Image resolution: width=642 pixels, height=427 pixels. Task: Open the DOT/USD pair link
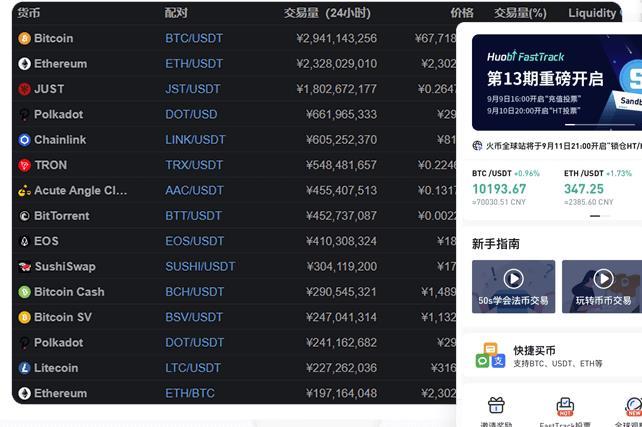point(191,115)
